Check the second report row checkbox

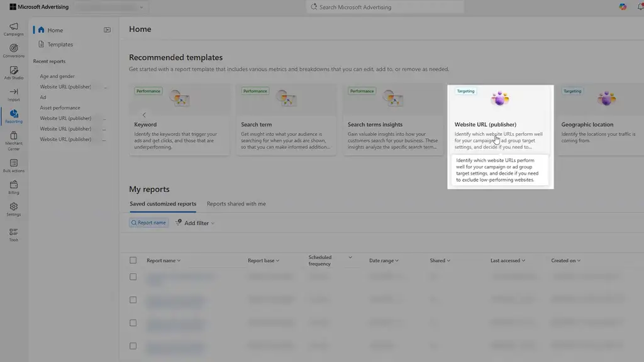coord(133,300)
